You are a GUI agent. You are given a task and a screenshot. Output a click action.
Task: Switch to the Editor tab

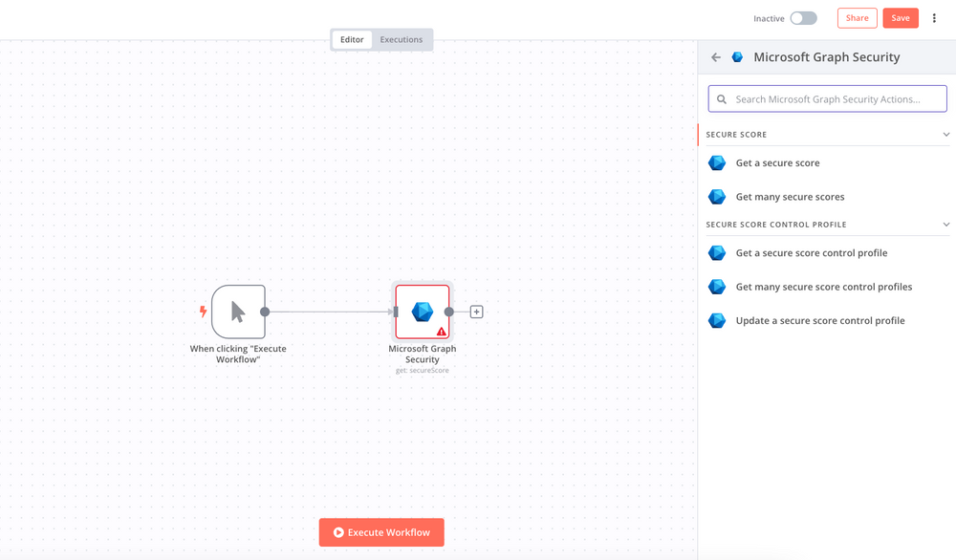(x=351, y=39)
